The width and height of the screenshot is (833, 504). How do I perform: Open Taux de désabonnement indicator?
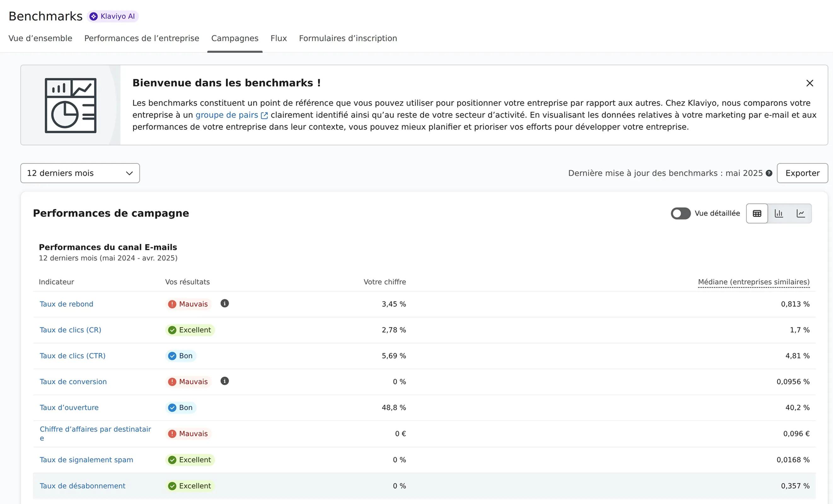[x=82, y=486]
